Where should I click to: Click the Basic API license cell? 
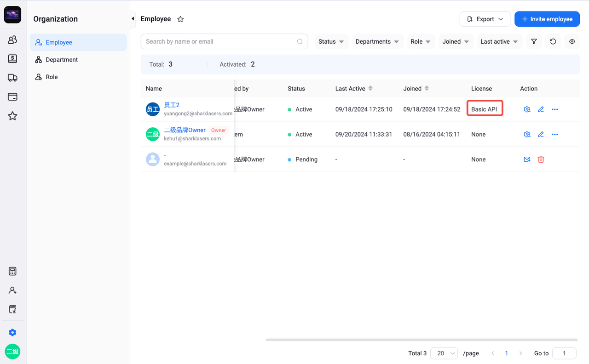point(484,109)
